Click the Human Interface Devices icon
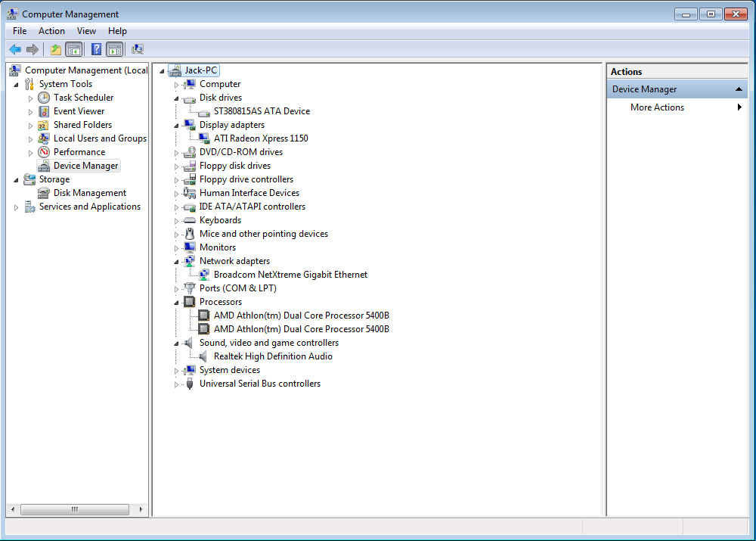The width and height of the screenshot is (756, 541). pos(190,193)
